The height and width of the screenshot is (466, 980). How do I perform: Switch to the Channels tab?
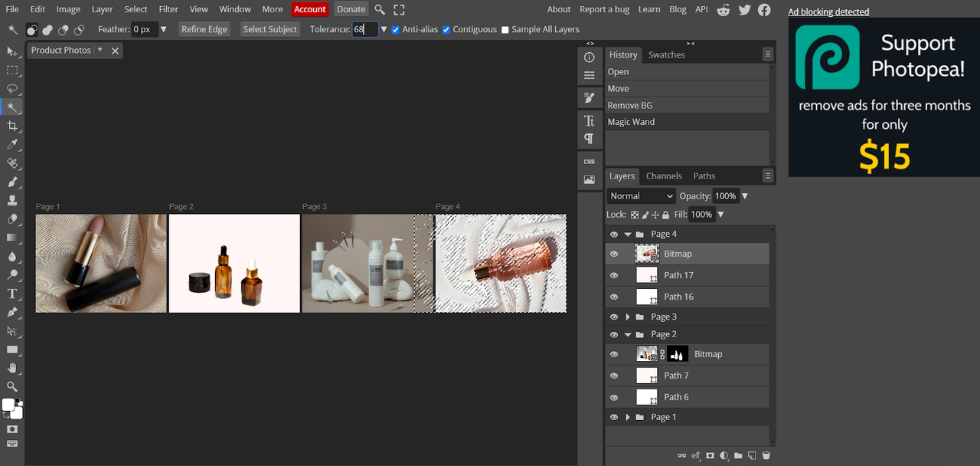tap(664, 176)
